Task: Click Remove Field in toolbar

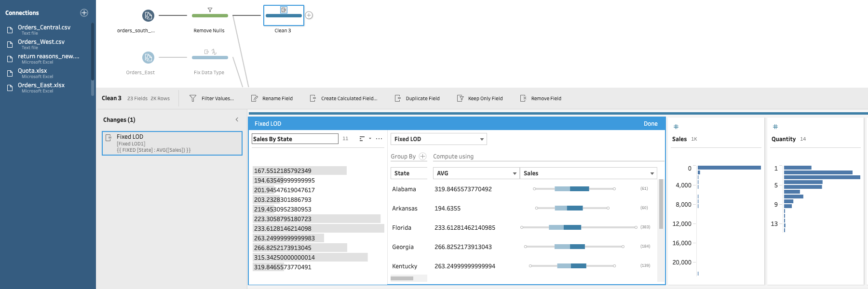Action: tap(541, 98)
